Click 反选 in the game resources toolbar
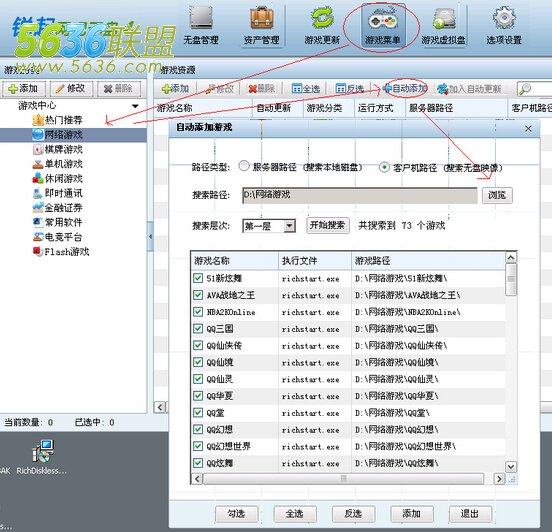Image resolution: width=552 pixels, height=532 pixels. [349, 89]
